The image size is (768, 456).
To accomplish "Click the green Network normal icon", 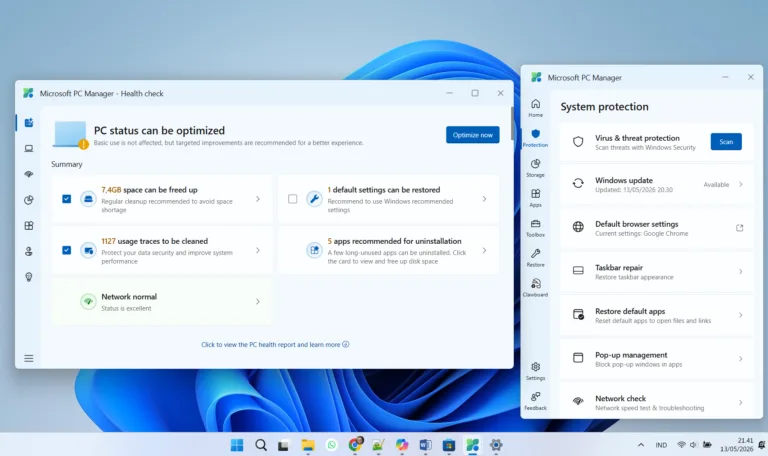I will tap(88, 301).
